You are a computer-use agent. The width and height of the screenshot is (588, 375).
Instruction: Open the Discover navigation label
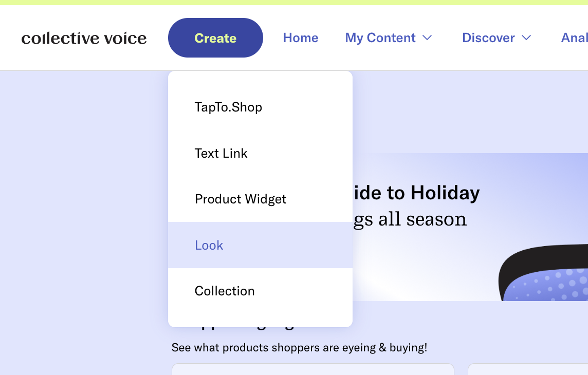tap(488, 38)
